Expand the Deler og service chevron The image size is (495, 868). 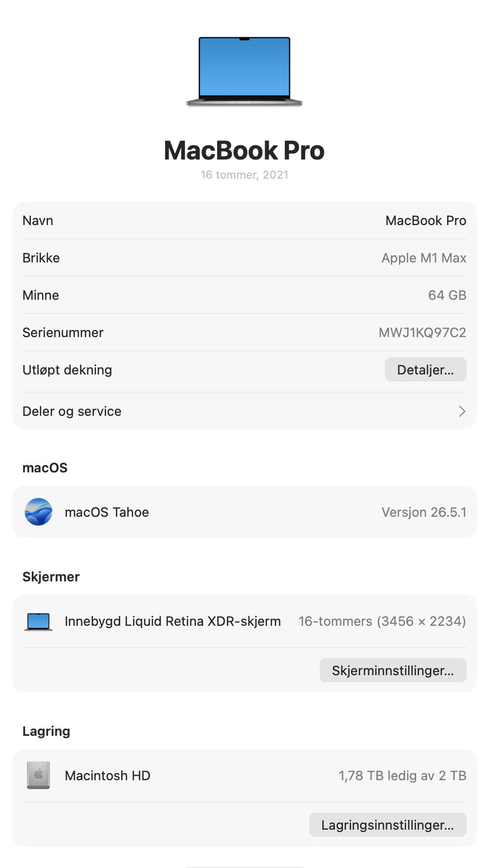(461, 411)
